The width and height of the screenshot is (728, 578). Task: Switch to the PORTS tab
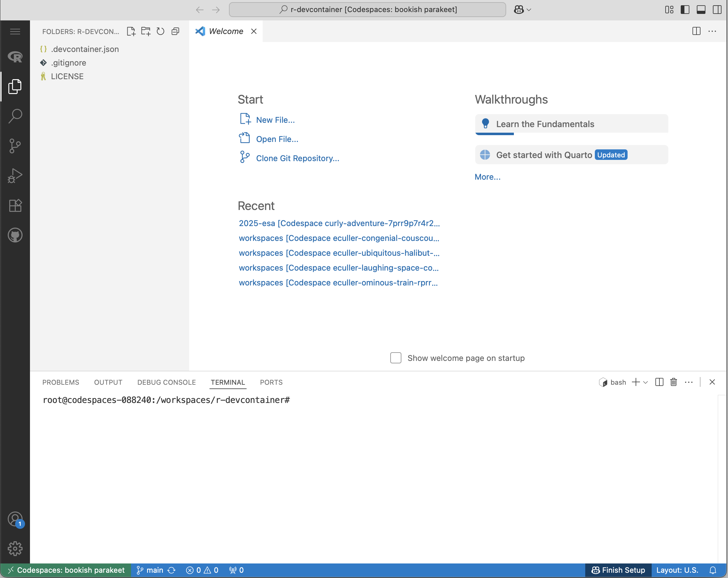pos(271,382)
